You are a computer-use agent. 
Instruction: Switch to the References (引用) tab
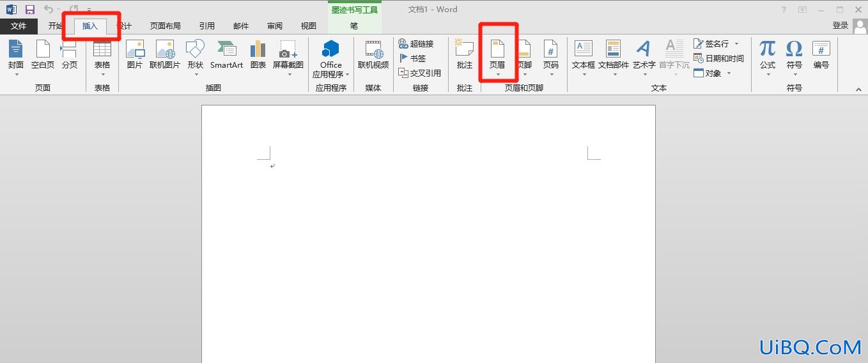207,26
